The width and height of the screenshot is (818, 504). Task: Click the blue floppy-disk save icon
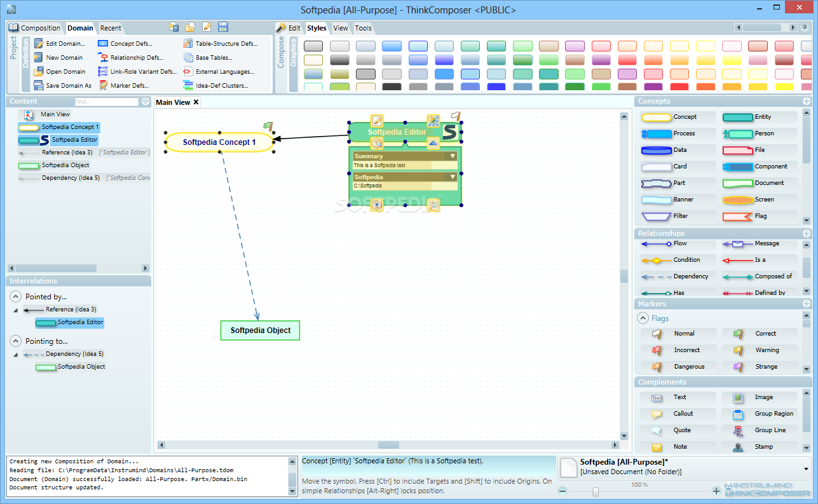click(x=223, y=27)
